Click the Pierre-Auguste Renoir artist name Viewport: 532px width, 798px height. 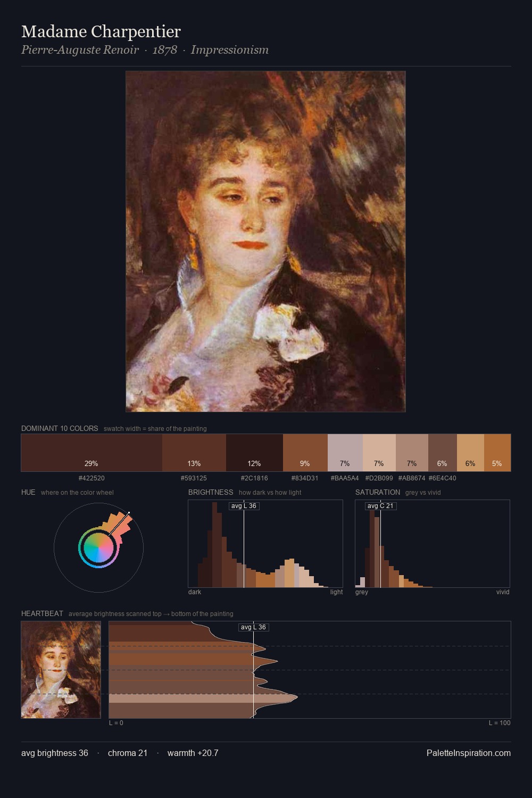(x=80, y=50)
